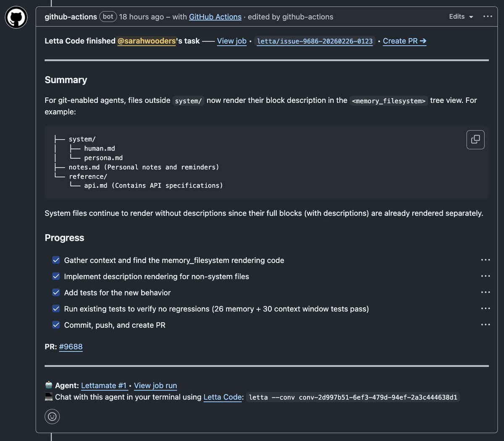
Task: Uncheck Commit, push, and create PR
Action: [x=56, y=325]
